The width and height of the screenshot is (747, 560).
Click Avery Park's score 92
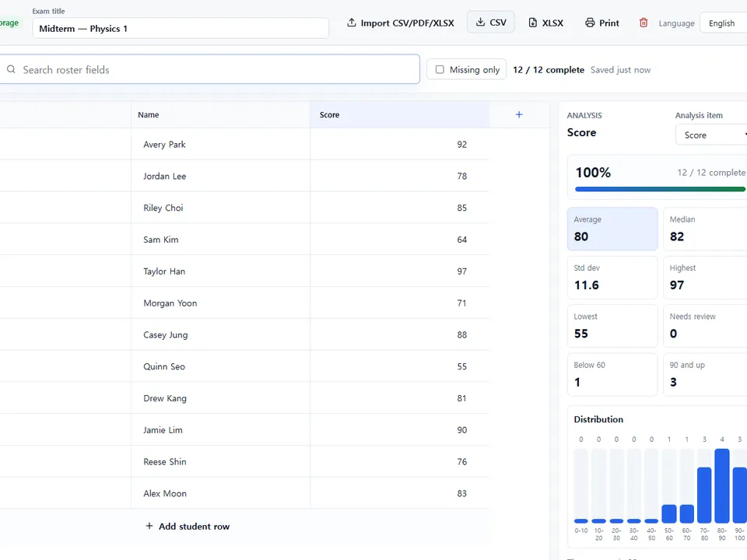[400, 145]
